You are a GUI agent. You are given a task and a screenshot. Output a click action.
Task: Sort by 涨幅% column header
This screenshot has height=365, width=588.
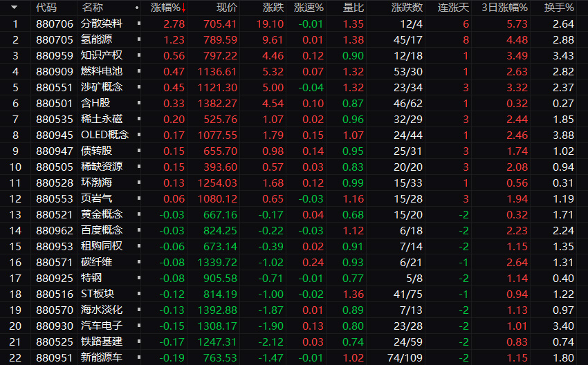coord(165,8)
